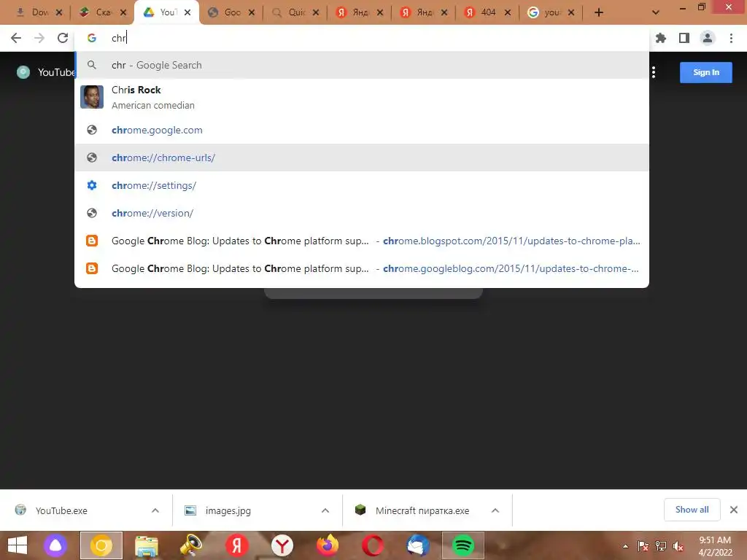Choose the chrome://settings/ suggestion
The image size is (747, 560).
[362, 185]
